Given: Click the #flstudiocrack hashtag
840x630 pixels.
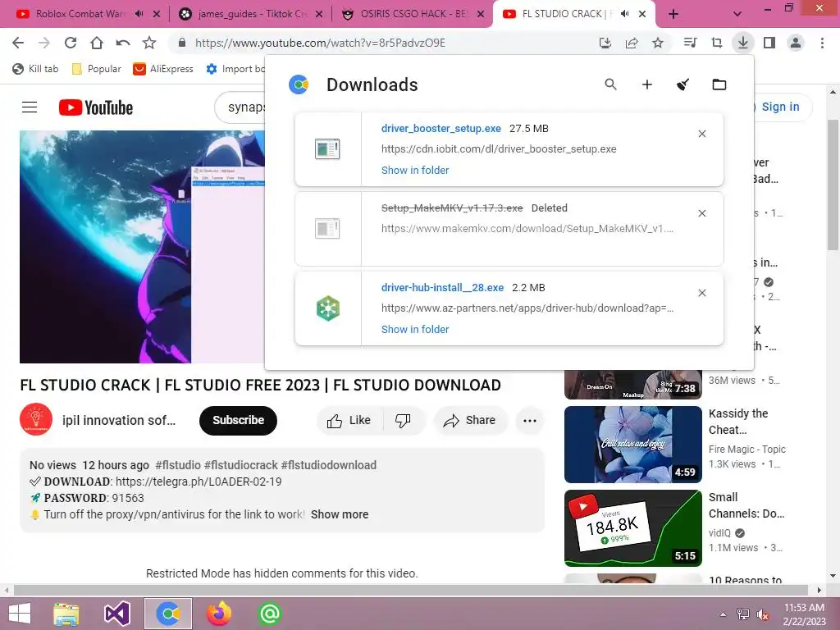Looking at the screenshot, I should [242, 465].
